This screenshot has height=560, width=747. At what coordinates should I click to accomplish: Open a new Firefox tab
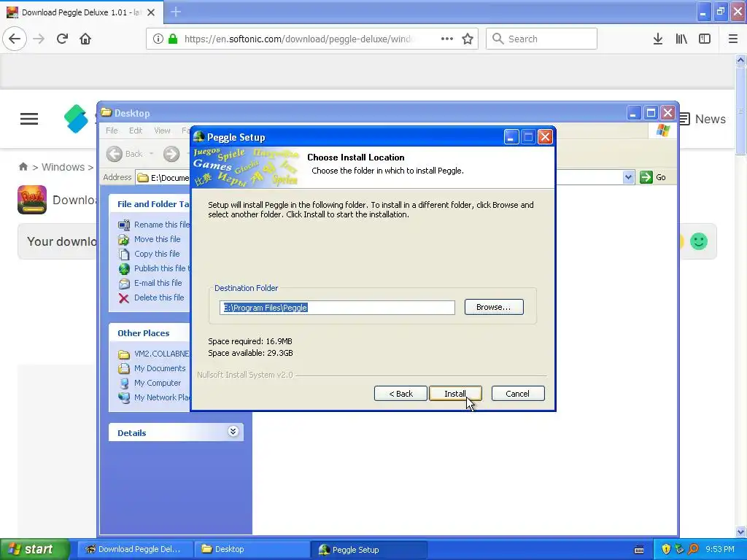(x=176, y=12)
